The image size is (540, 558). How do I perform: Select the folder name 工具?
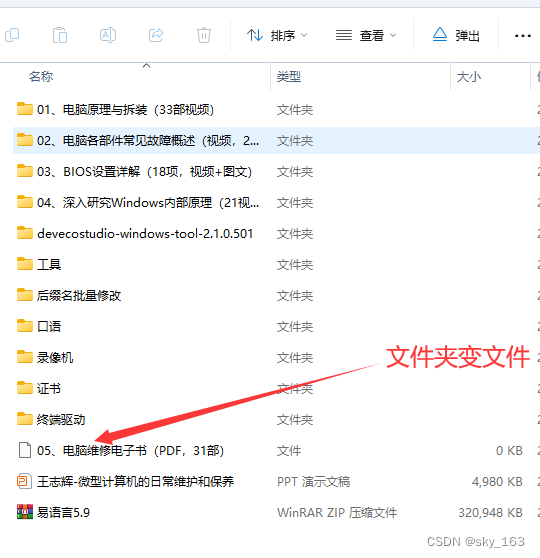click(x=49, y=264)
